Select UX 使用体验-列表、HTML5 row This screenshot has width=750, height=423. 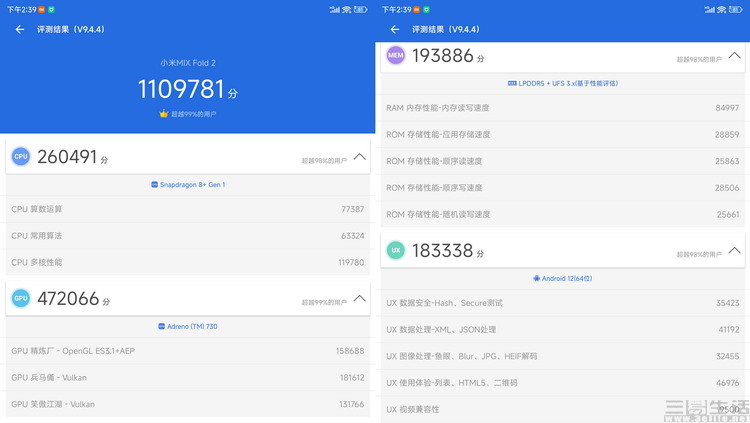coord(562,383)
